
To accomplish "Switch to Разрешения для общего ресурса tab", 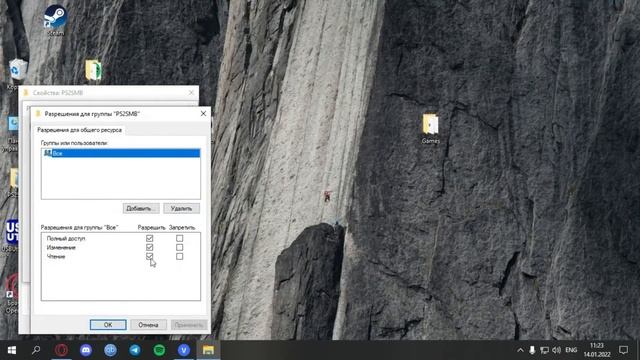I will [x=80, y=130].
